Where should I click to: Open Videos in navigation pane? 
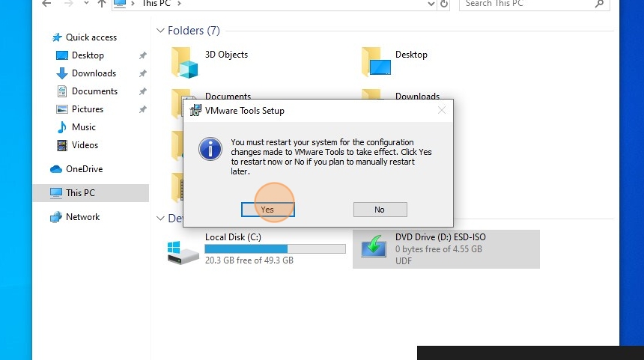coord(85,145)
